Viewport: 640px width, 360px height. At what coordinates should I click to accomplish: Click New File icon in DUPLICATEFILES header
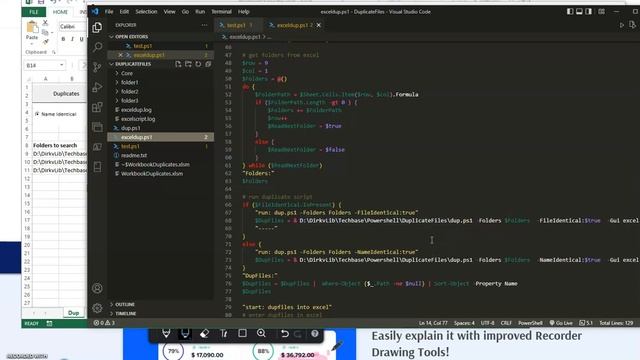[178, 64]
